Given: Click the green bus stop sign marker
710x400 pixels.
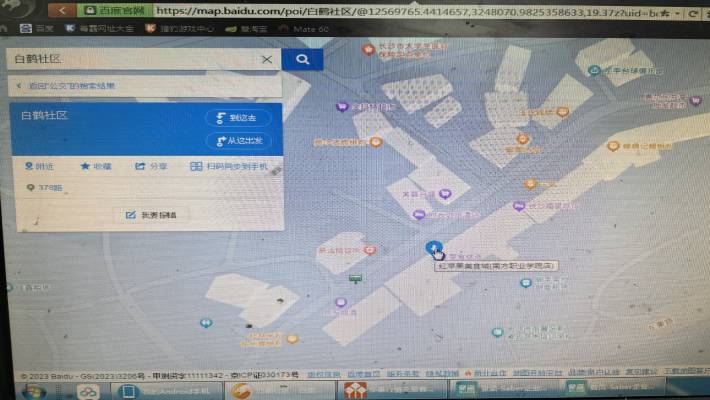Looking at the screenshot, I should pyautogui.click(x=355, y=279).
